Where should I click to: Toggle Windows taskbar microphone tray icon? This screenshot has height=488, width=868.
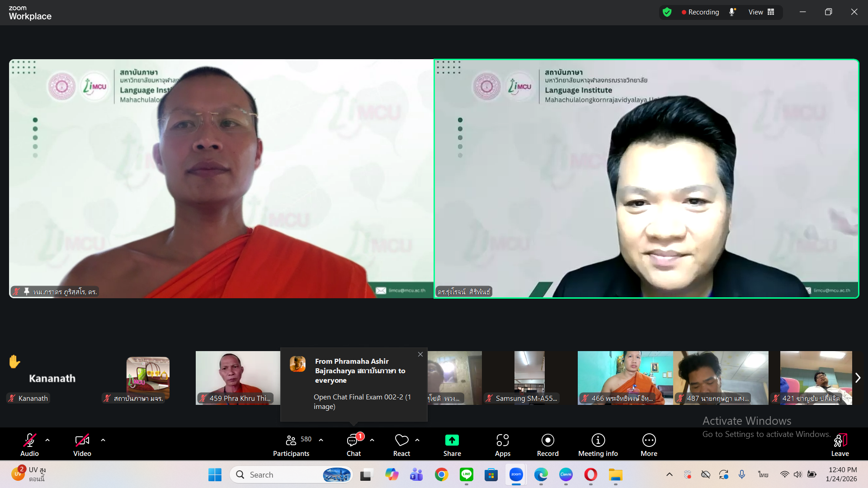click(x=742, y=474)
